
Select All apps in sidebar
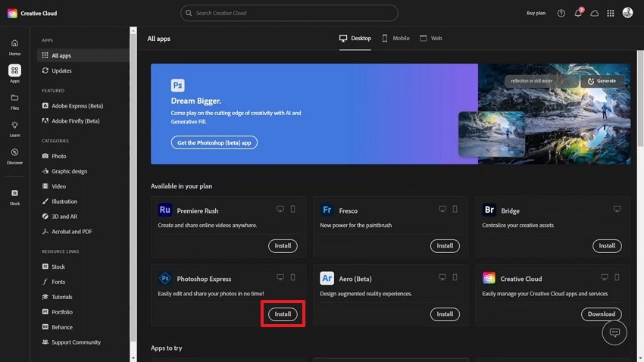tap(83, 55)
